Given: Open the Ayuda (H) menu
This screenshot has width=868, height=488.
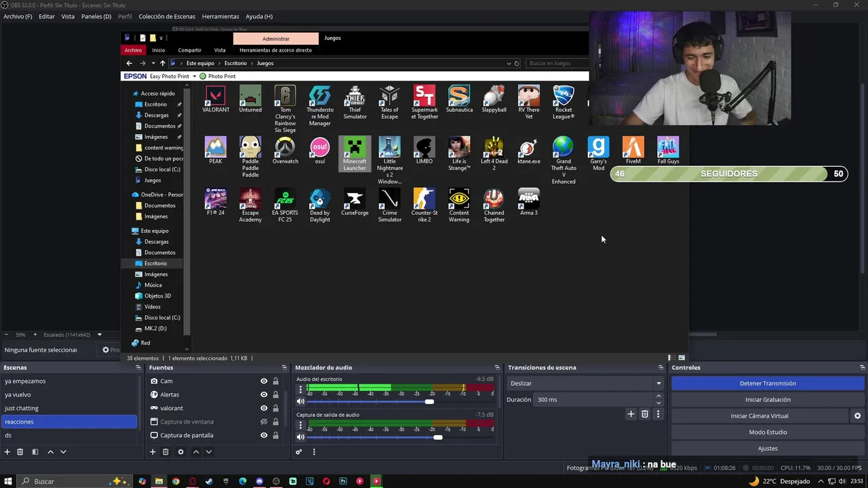Looking at the screenshot, I should tap(259, 16).
